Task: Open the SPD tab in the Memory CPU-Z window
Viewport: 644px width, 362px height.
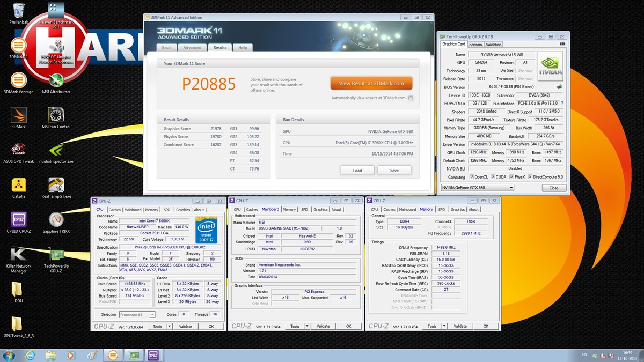Action: click(x=441, y=210)
